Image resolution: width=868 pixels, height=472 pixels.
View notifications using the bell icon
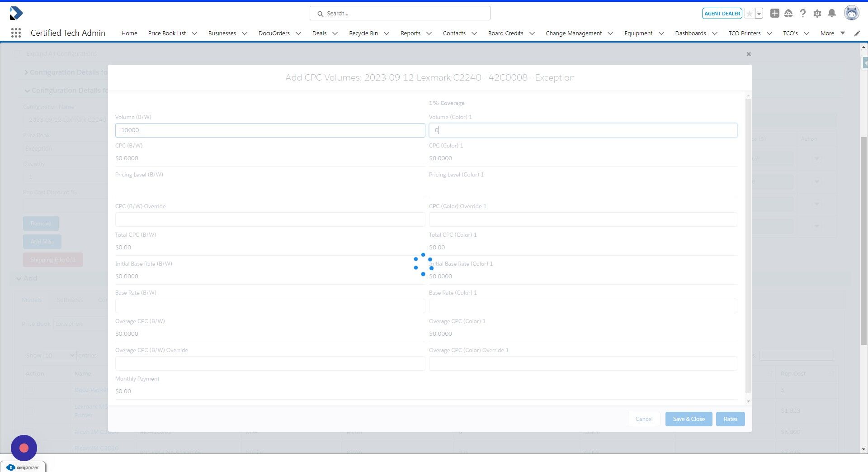[832, 13]
